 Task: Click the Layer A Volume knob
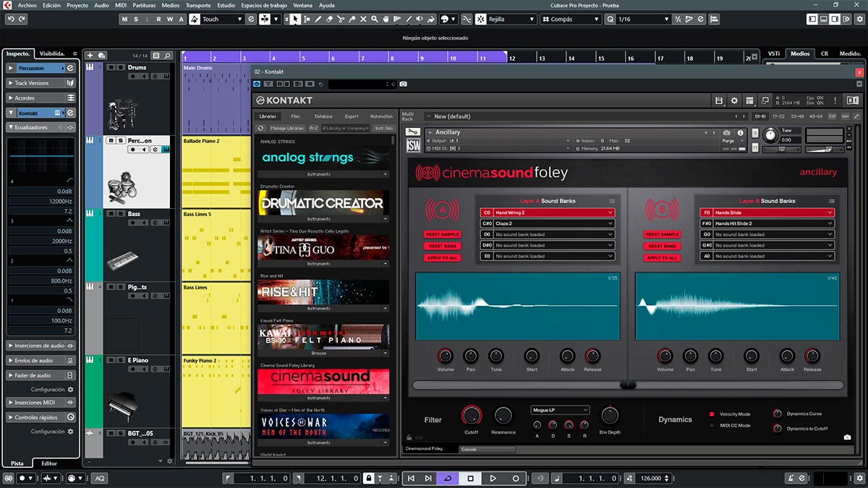tap(446, 356)
